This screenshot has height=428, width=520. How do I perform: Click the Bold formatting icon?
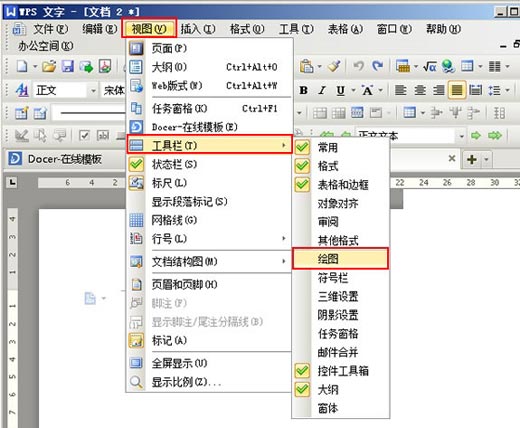click(x=303, y=90)
